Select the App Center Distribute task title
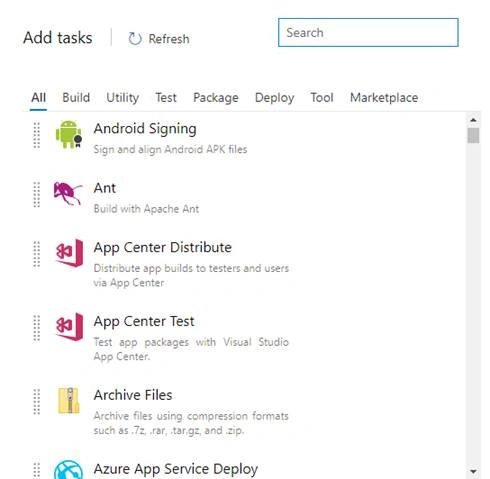490x479 pixels. click(163, 248)
